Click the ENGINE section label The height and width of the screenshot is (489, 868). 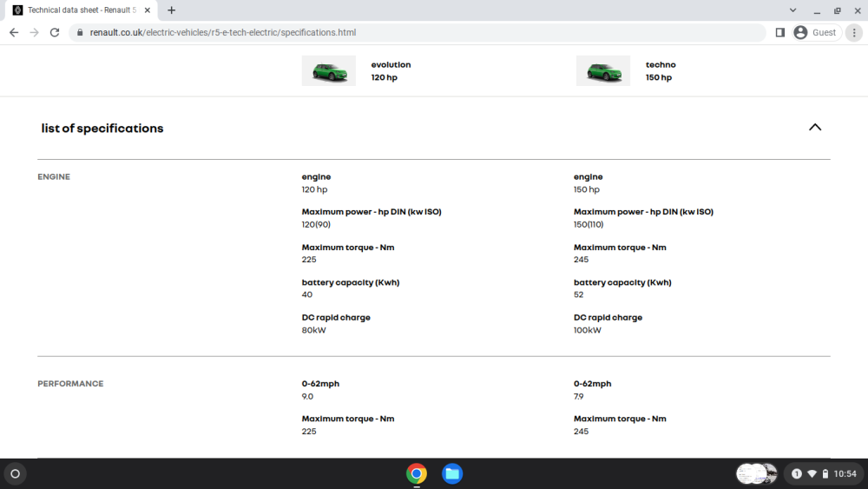click(x=54, y=176)
